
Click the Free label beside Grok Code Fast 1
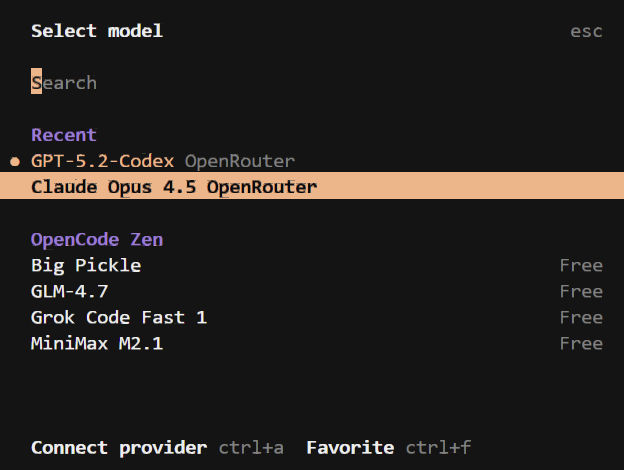[581, 317]
